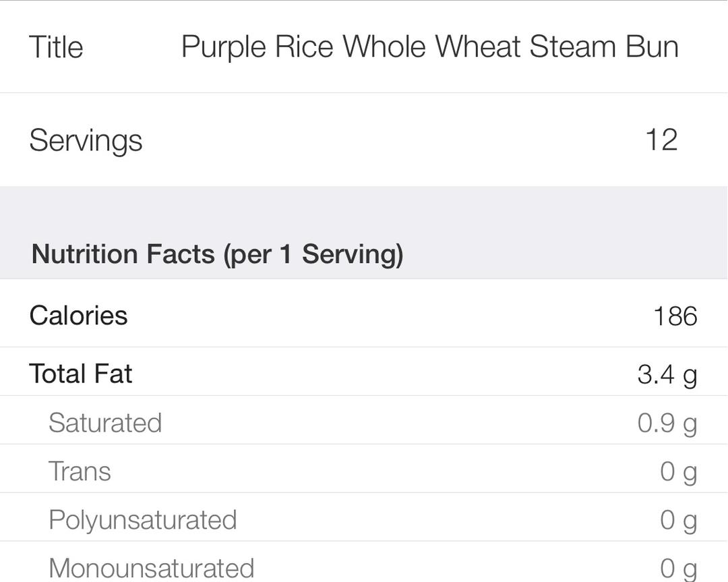
Task: Tap the Monounsaturated row label
Action: 151,567
